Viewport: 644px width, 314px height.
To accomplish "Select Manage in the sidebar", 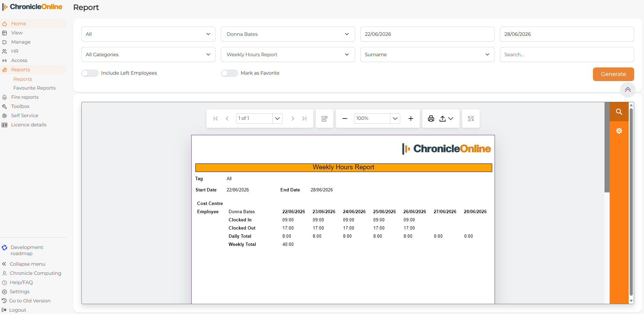I will tap(33, 42).
